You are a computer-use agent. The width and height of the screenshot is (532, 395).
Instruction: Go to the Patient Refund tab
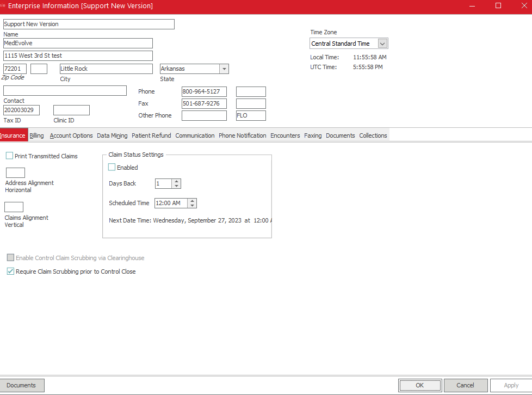151,135
